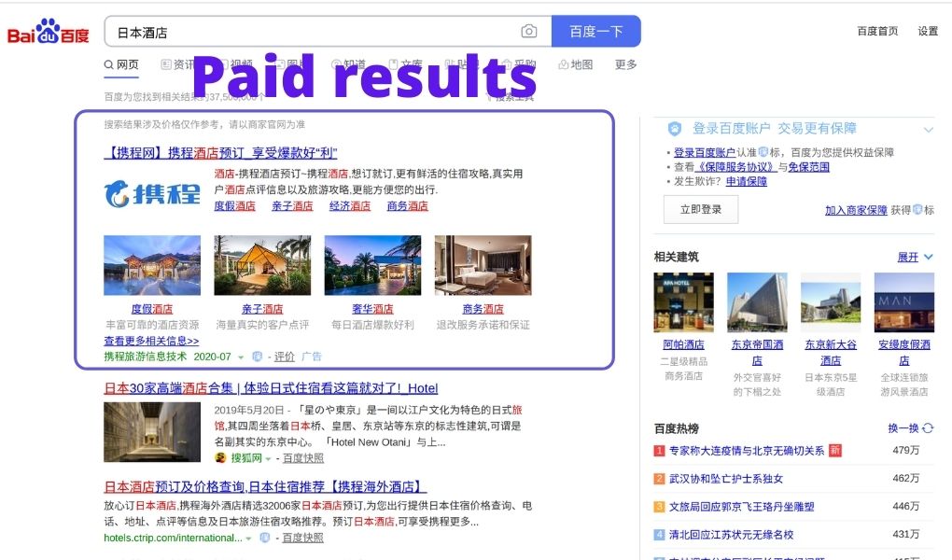Open the 安缦度假酒店 building link
This screenshot has width=952, height=560.
pyautogui.click(x=904, y=352)
